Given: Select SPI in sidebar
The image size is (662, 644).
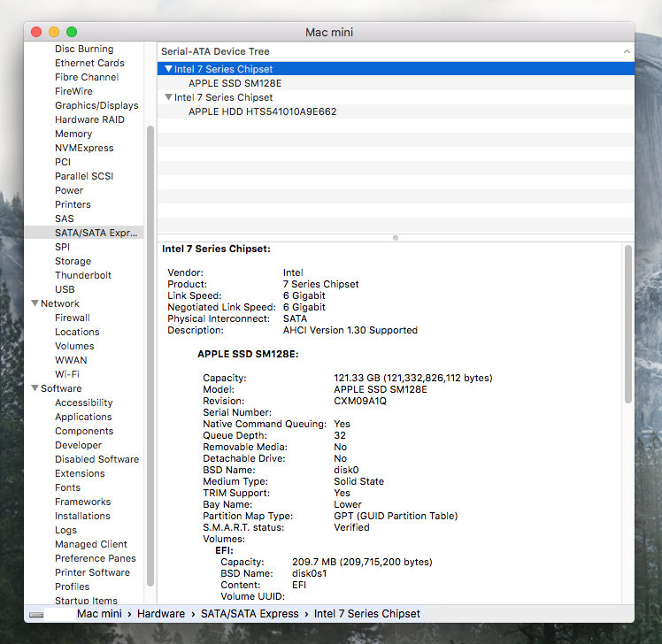Looking at the screenshot, I should tap(62, 247).
